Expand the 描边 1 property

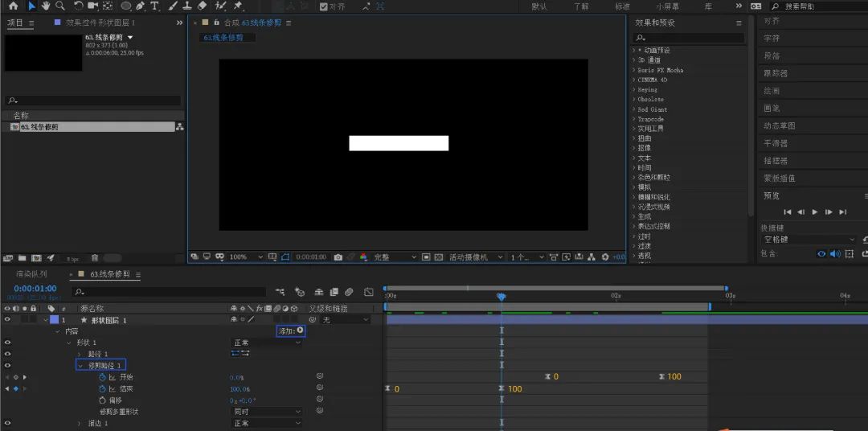click(x=80, y=423)
